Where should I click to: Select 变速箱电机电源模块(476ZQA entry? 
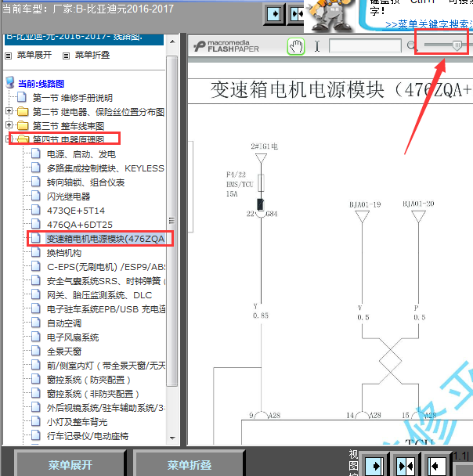click(x=105, y=239)
